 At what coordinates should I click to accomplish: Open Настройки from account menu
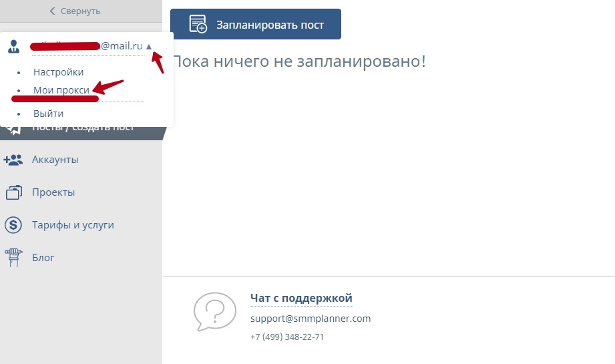pyautogui.click(x=58, y=72)
